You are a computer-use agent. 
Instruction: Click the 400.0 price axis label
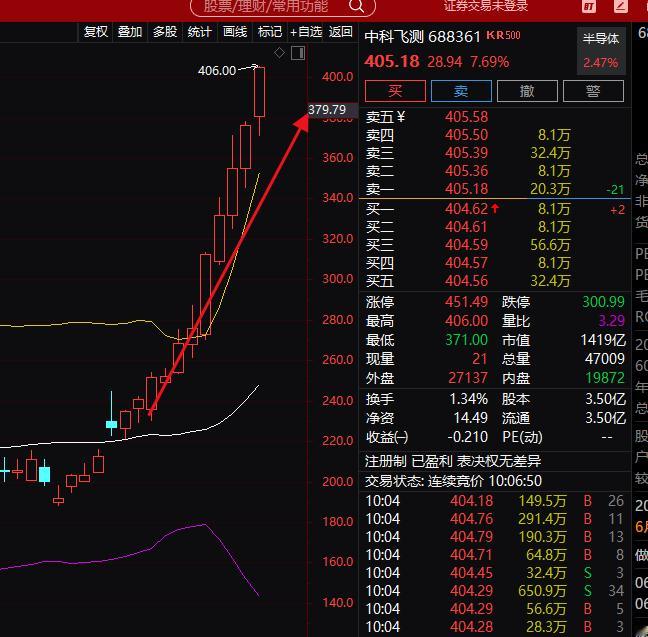coord(338,77)
